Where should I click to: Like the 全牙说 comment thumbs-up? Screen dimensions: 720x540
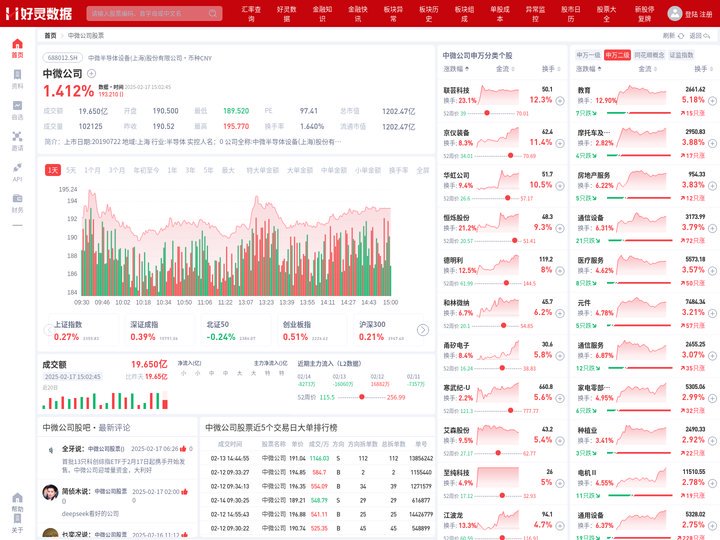tap(183, 449)
